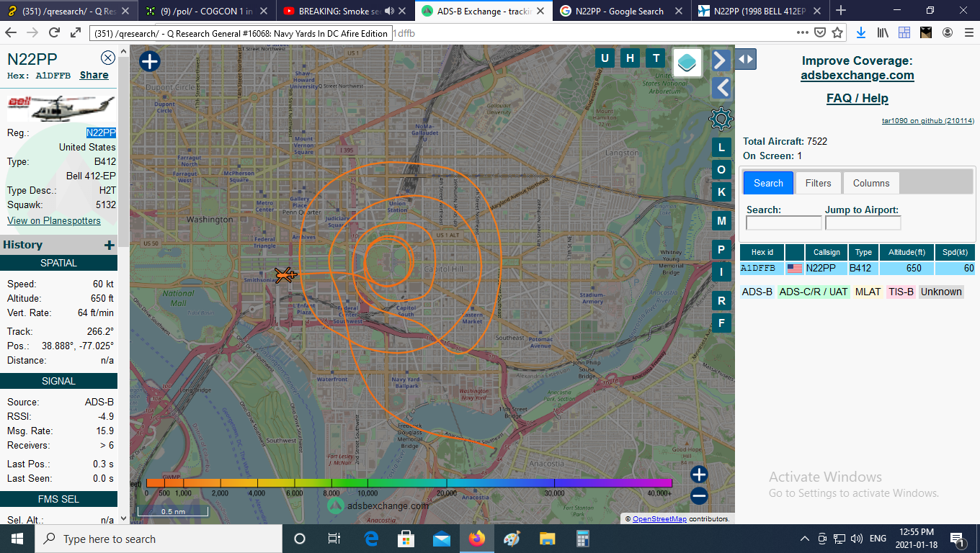Open Calculator from the taskbar

tap(582, 539)
